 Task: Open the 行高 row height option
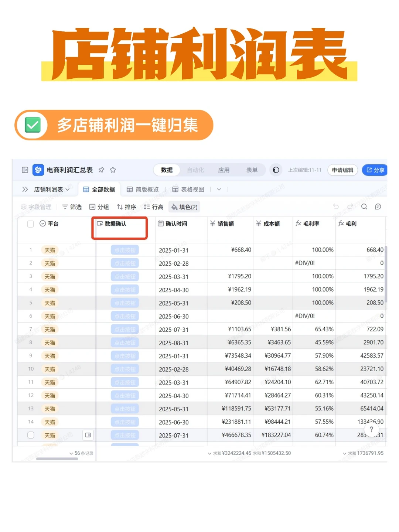coord(153,207)
